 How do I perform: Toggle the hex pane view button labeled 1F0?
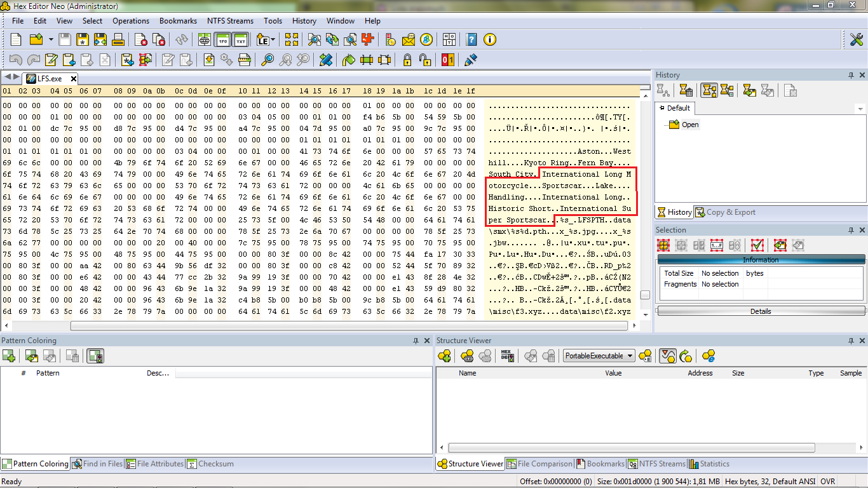coord(223,39)
